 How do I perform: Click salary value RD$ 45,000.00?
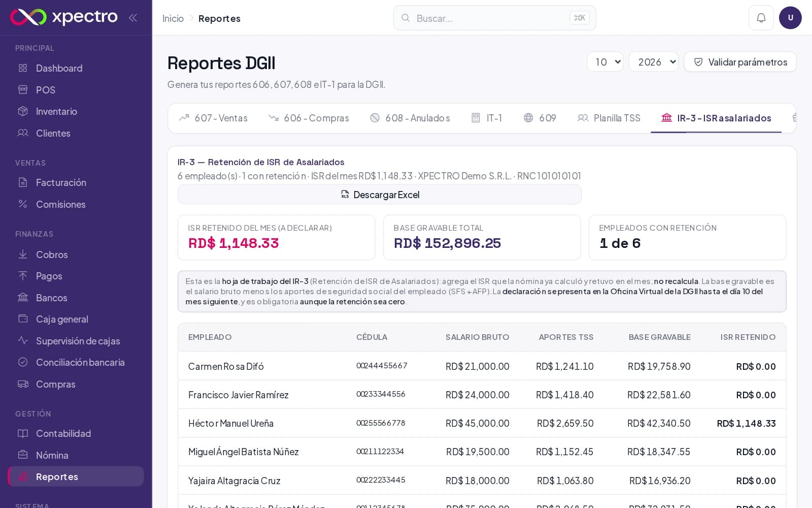pyautogui.click(x=478, y=423)
